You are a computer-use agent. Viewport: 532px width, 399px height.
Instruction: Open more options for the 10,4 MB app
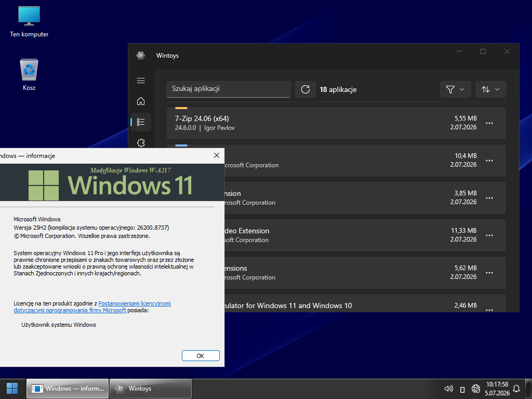489,161
